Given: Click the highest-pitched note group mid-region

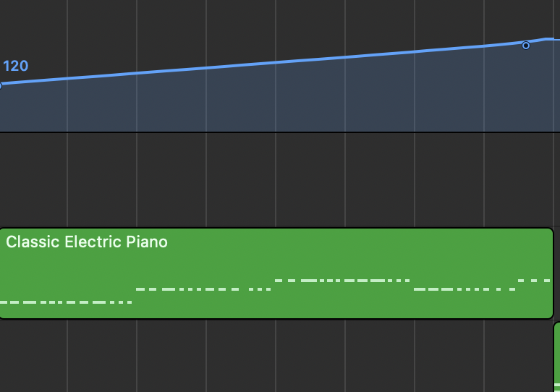Looking at the screenshot, I should pos(341,280).
